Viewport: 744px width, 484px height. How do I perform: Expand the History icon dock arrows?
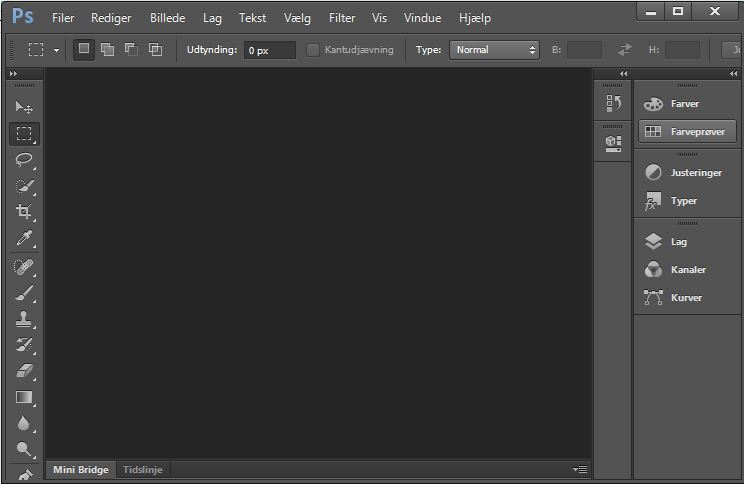tap(623, 74)
